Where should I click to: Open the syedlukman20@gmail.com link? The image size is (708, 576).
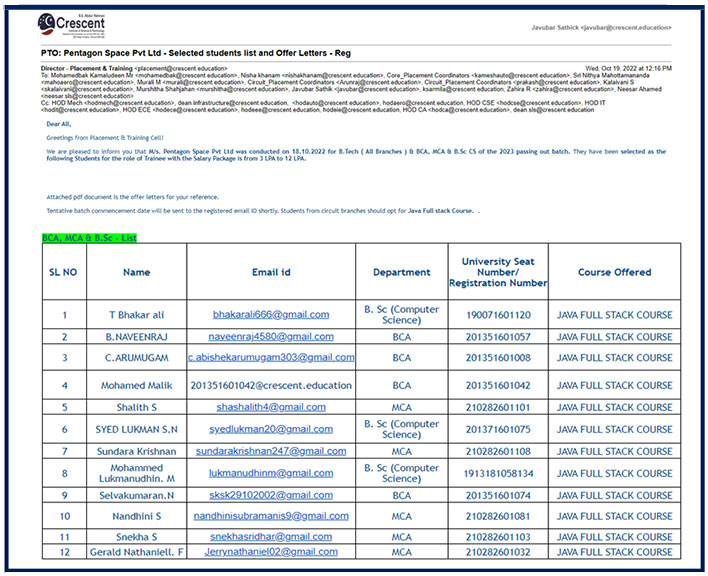pos(270,429)
